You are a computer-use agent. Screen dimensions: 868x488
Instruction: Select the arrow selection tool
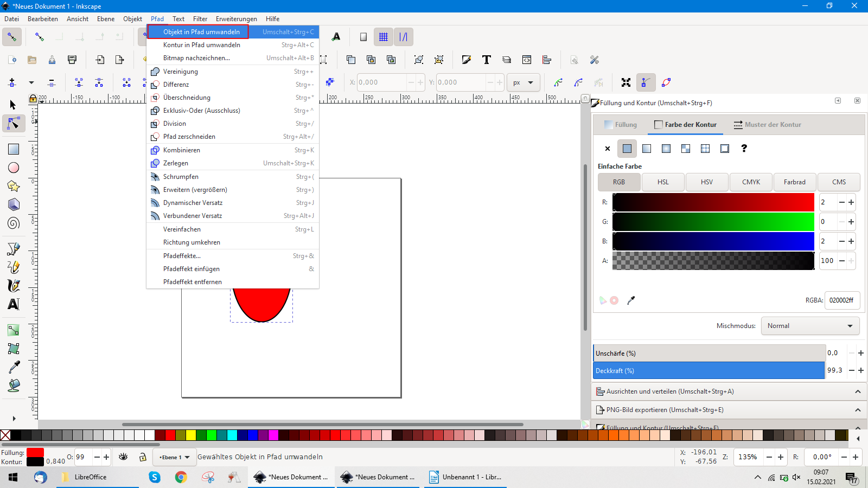coord(14,105)
